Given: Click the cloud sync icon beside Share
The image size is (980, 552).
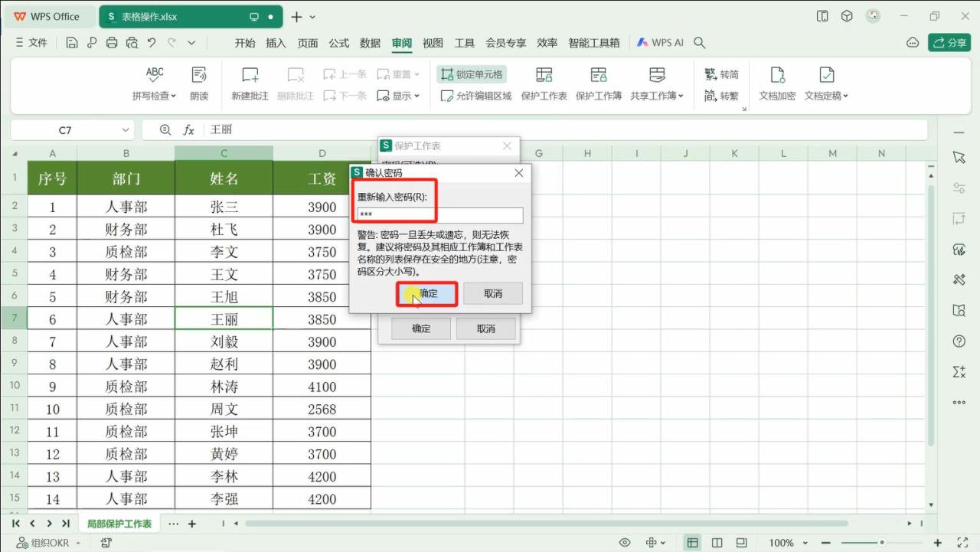Looking at the screenshot, I should [912, 43].
